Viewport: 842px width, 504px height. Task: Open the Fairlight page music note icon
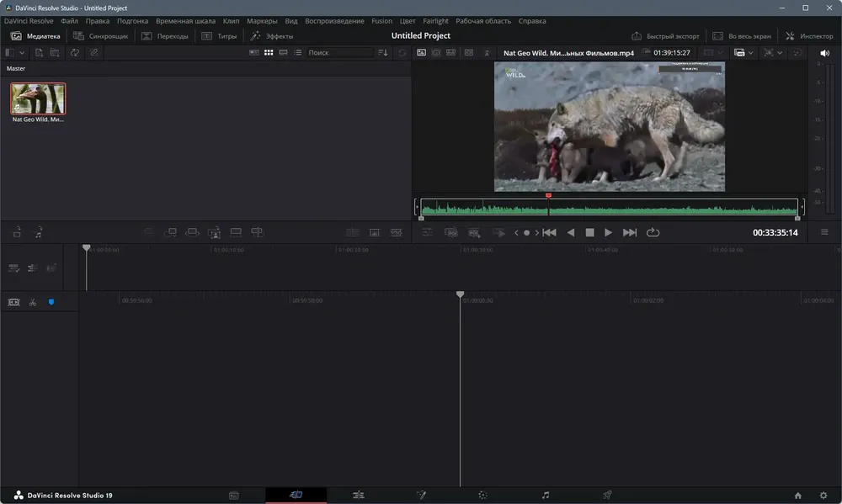545,495
